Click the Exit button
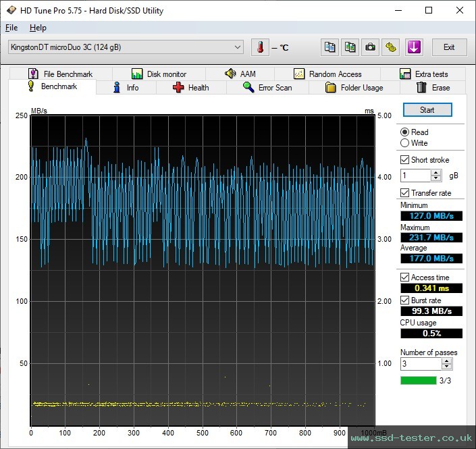Viewport: 476px width, 449px height. click(449, 47)
